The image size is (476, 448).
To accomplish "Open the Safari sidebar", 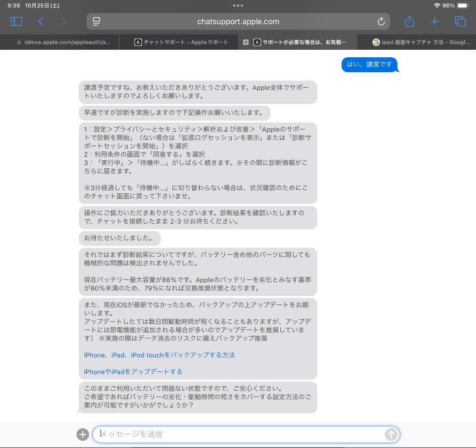I will [16, 21].
